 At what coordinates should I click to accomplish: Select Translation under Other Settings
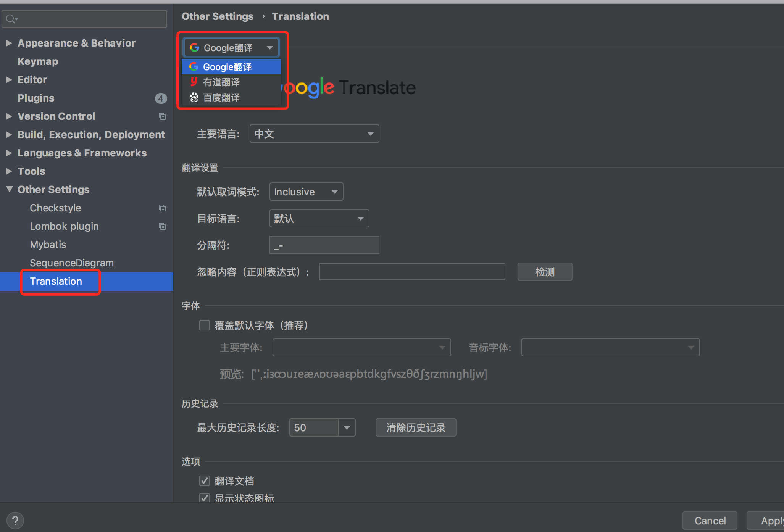pos(55,281)
